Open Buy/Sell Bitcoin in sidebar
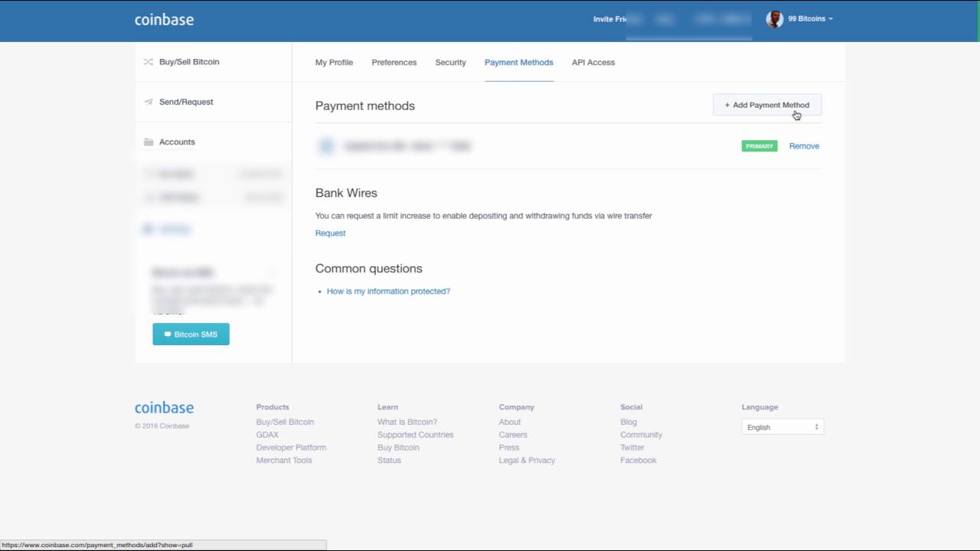Image resolution: width=980 pixels, height=551 pixels. point(189,62)
